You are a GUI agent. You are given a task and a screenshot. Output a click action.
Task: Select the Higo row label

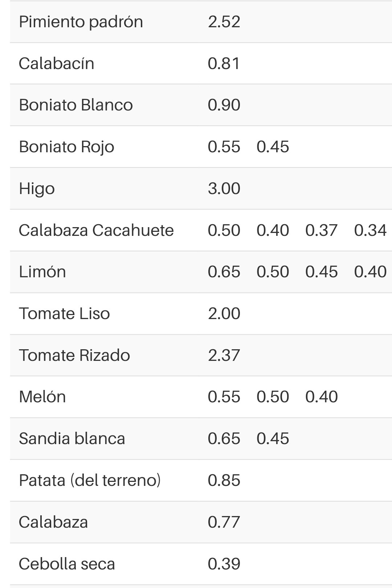pyautogui.click(x=37, y=189)
